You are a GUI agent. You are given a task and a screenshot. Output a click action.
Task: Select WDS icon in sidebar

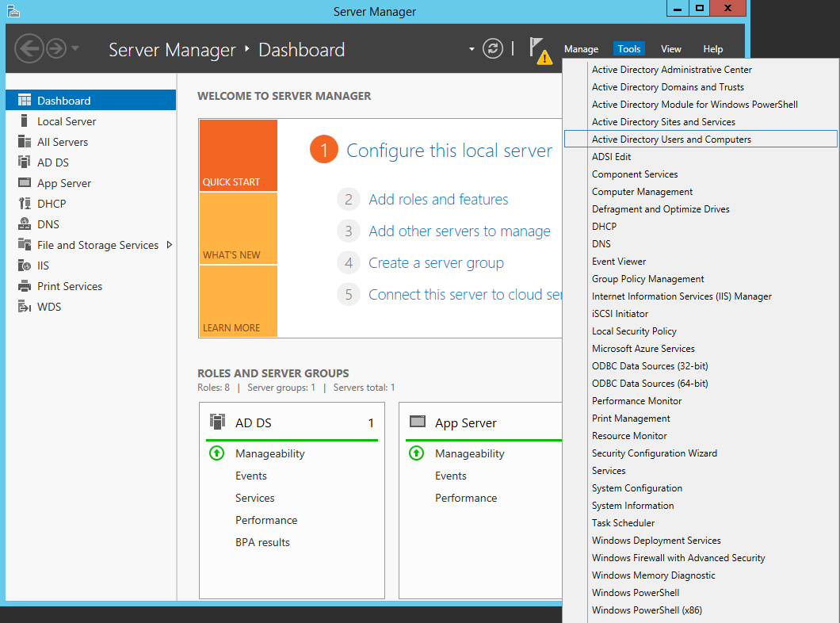click(24, 306)
